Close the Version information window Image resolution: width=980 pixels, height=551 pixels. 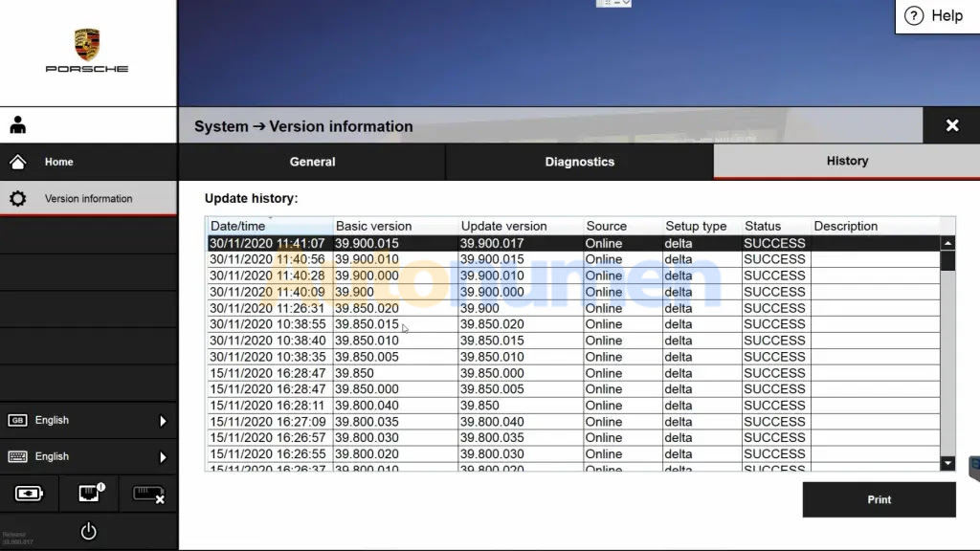point(951,125)
